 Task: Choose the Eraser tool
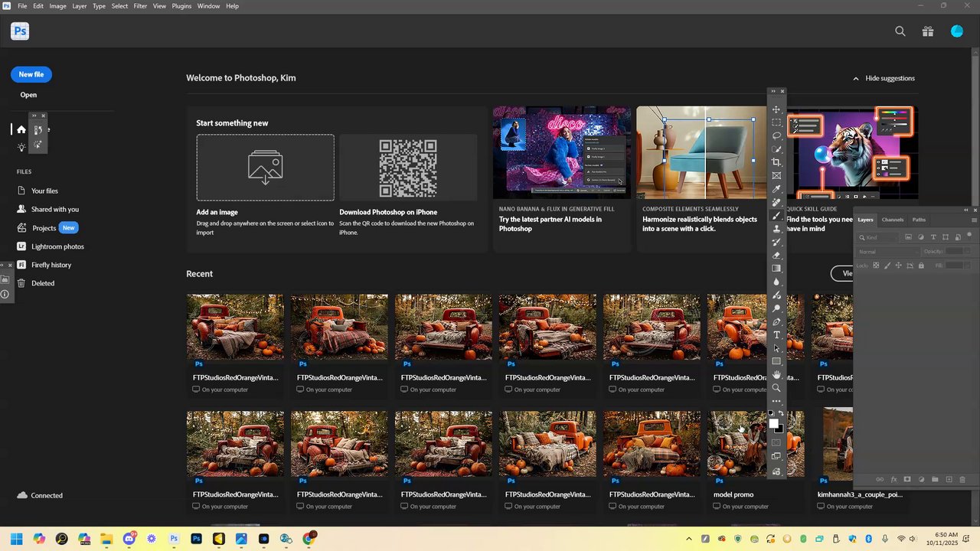[x=776, y=255]
